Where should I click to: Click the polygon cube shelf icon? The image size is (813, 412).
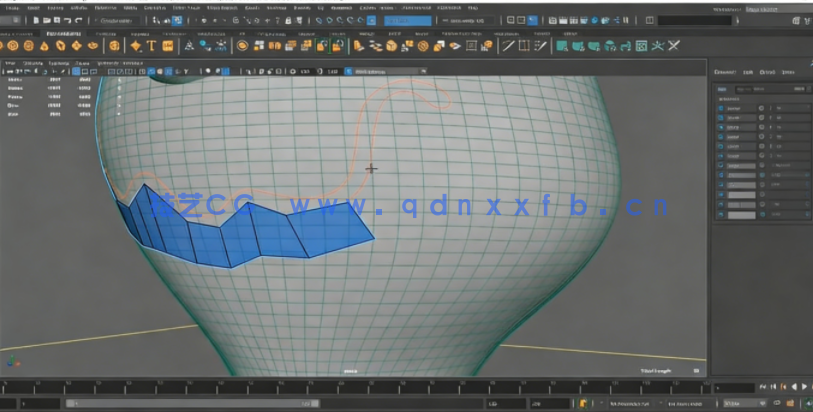27,45
